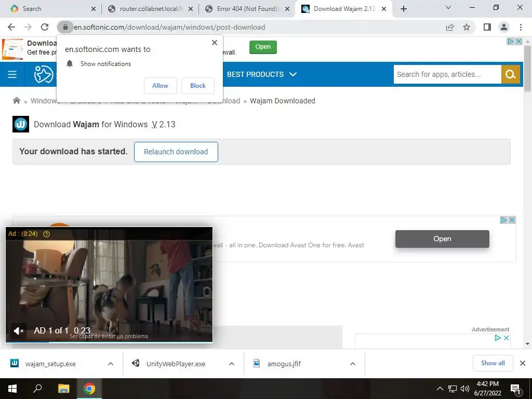Click the gray Open Avast button

pos(442,239)
